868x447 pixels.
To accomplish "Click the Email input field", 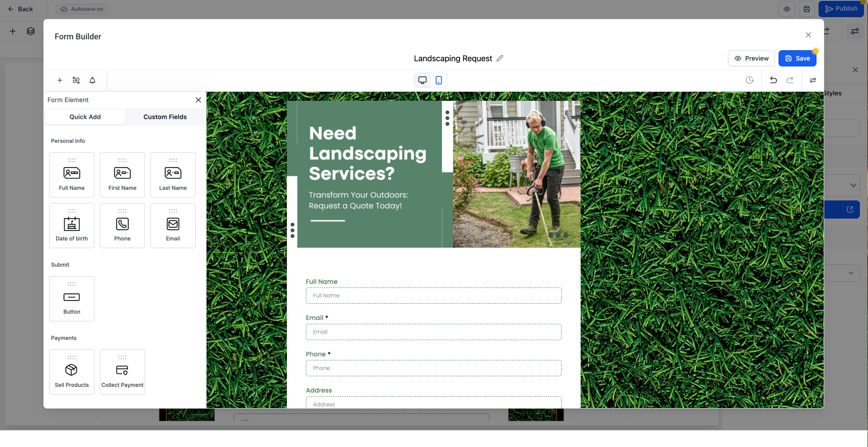I will pyautogui.click(x=434, y=332).
